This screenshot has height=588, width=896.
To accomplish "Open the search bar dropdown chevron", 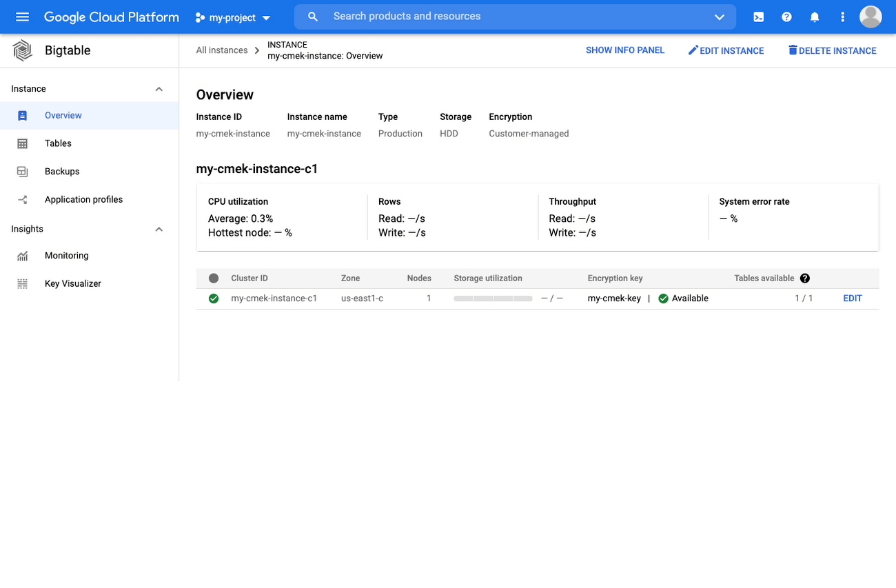I will click(719, 17).
